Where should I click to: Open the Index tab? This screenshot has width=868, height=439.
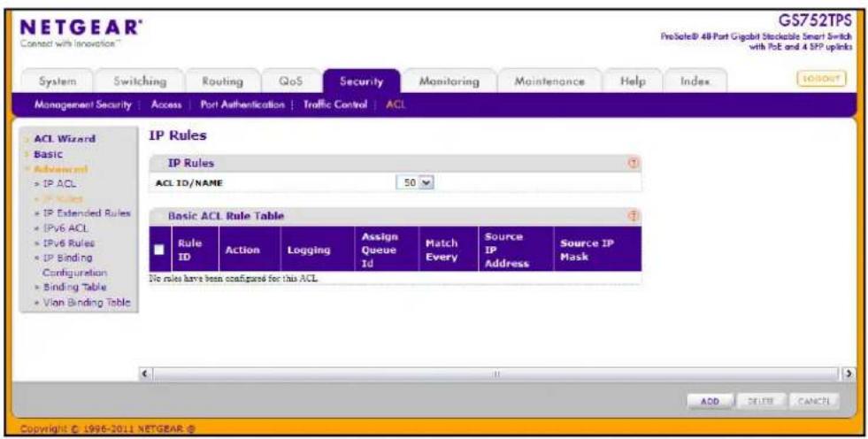(695, 81)
